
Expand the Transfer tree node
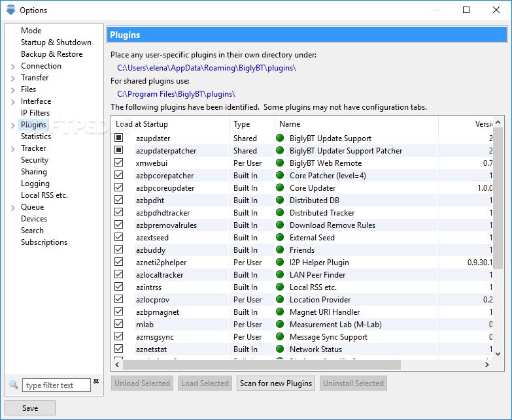click(x=12, y=78)
